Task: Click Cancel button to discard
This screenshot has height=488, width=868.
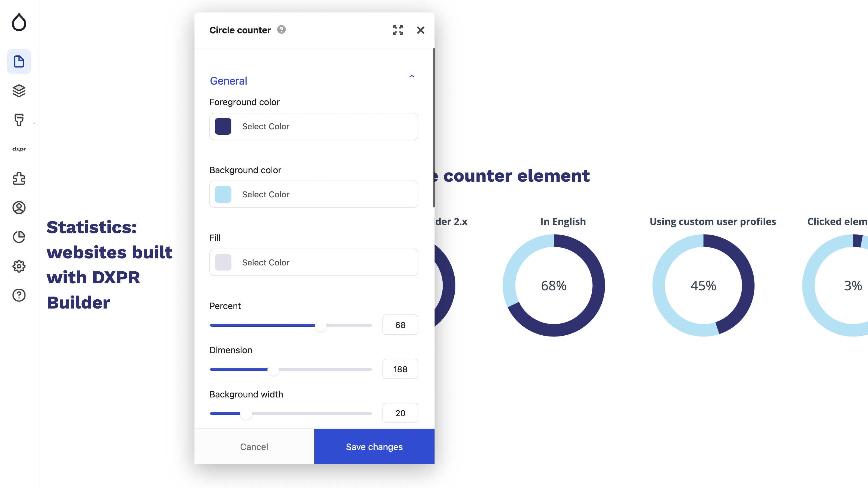Action: pyautogui.click(x=253, y=446)
